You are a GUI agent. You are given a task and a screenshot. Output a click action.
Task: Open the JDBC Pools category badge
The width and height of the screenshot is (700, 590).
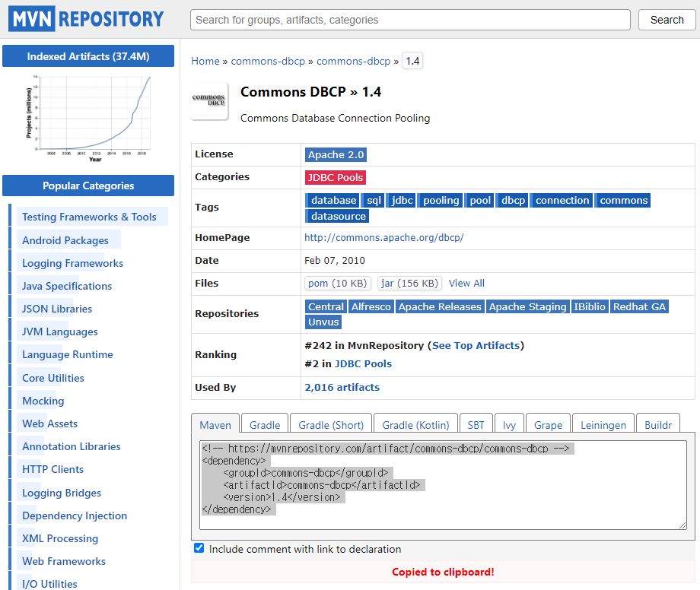point(336,177)
